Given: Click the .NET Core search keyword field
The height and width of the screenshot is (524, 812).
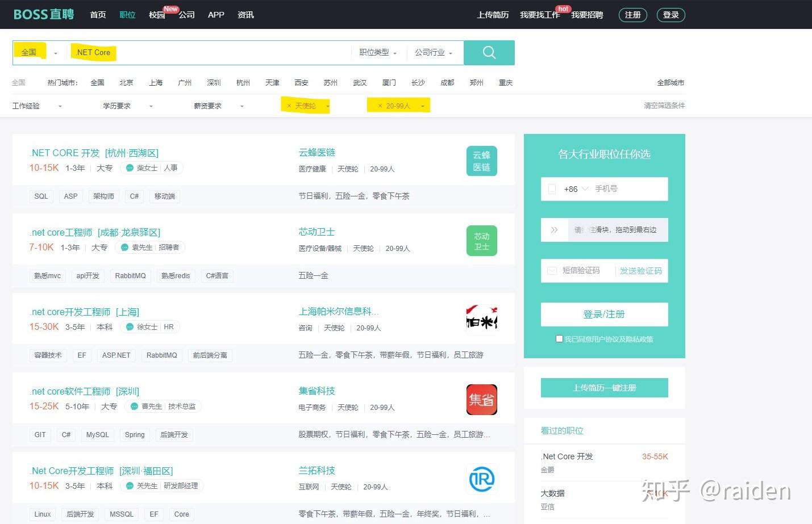Looking at the screenshot, I should (208, 53).
